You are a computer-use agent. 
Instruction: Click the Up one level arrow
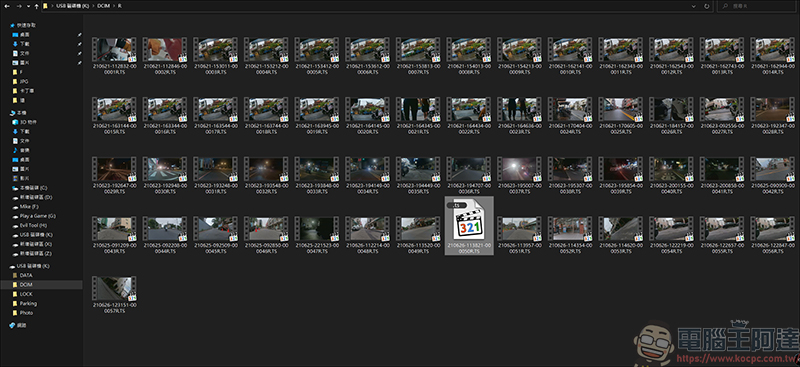coord(36,6)
